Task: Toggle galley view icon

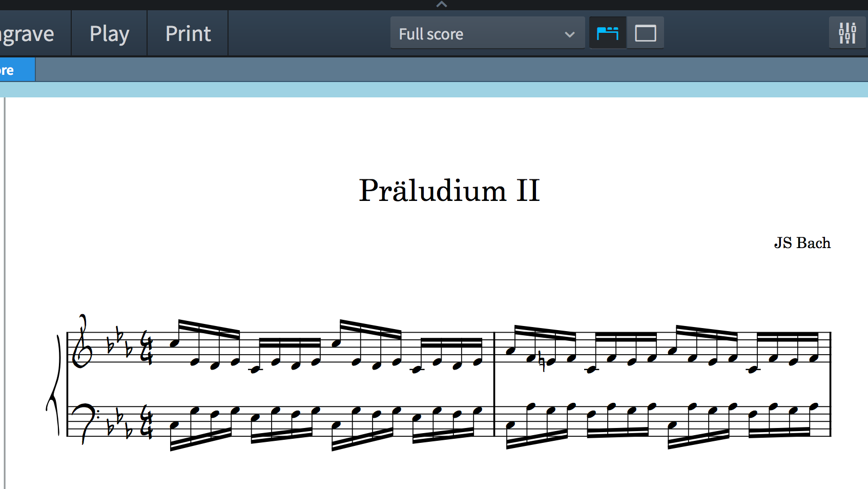Action: pos(608,33)
